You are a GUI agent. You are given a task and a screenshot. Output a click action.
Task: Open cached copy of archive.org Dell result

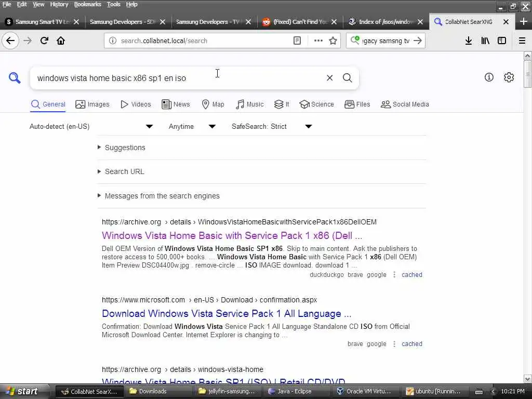(x=412, y=274)
